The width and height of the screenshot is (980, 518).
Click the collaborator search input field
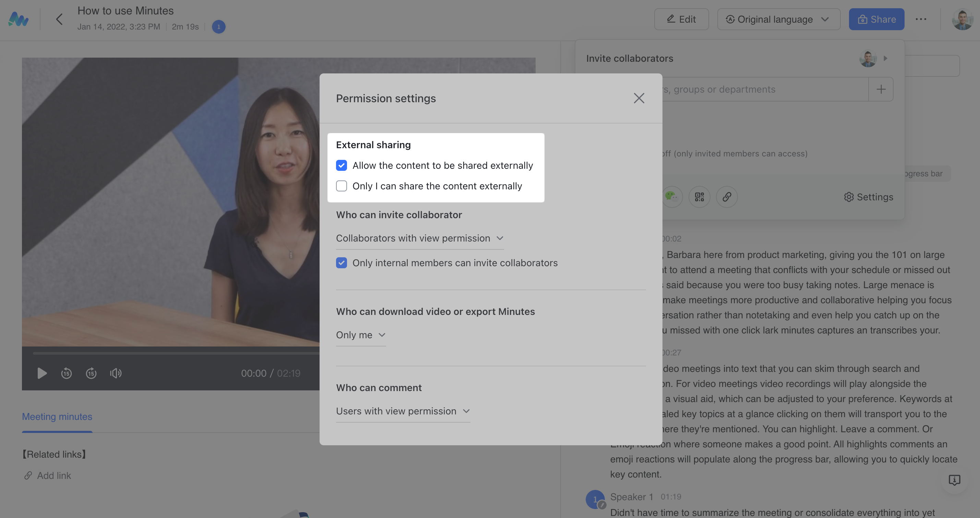765,90
